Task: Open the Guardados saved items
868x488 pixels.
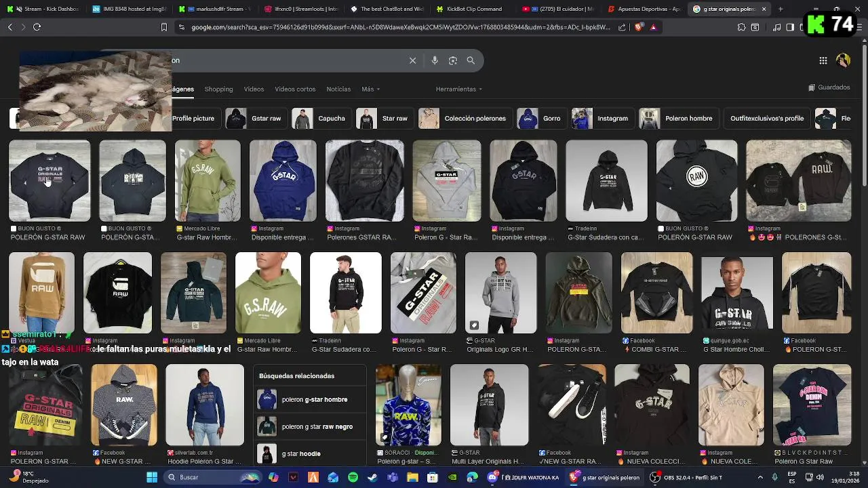Action: (829, 87)
